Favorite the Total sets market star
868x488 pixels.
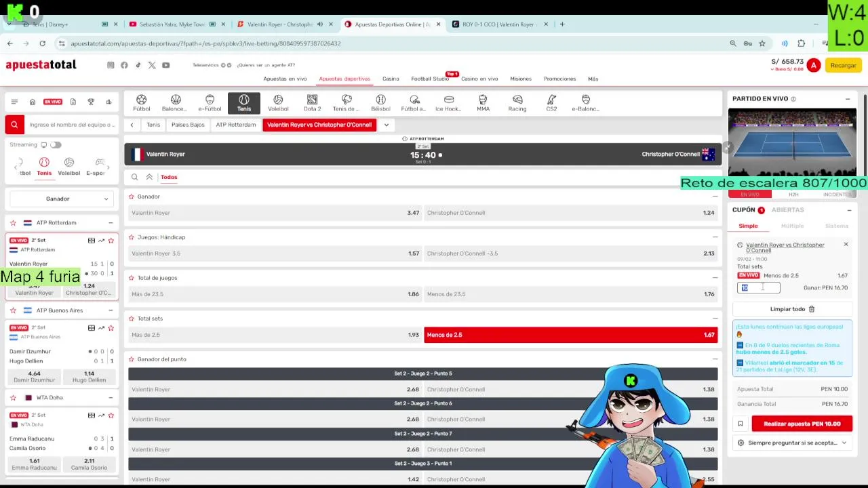(x=132, y=319)
